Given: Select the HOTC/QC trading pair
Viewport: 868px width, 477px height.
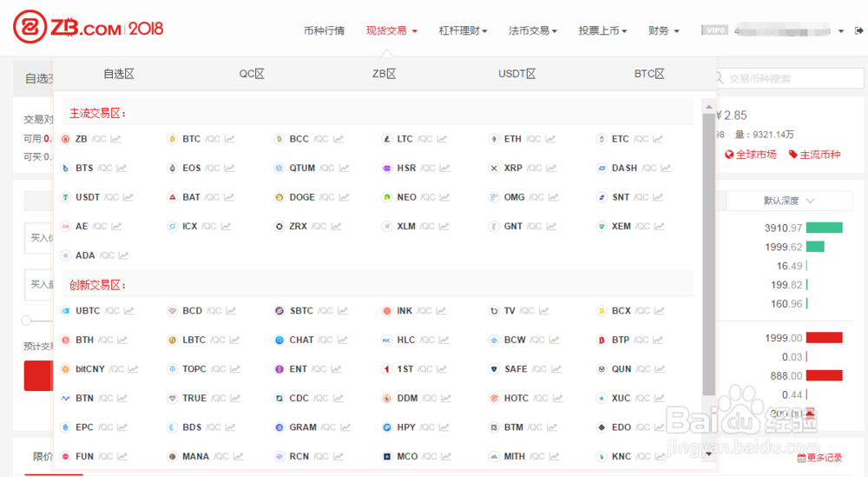Looking at the screenshot, I should coord(527,398).
